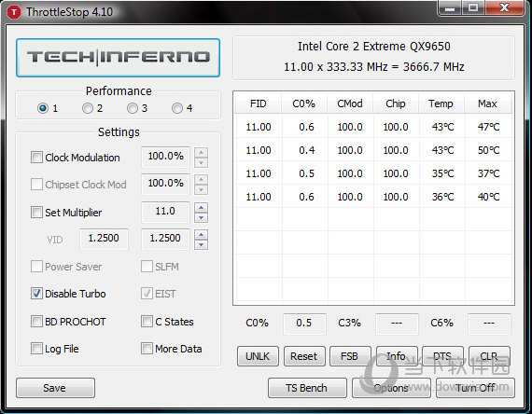The width and height of the screenshot is (532, 414).
Task: Enable the Set Multiplier checkbox
Action: [x=36, y=213]
